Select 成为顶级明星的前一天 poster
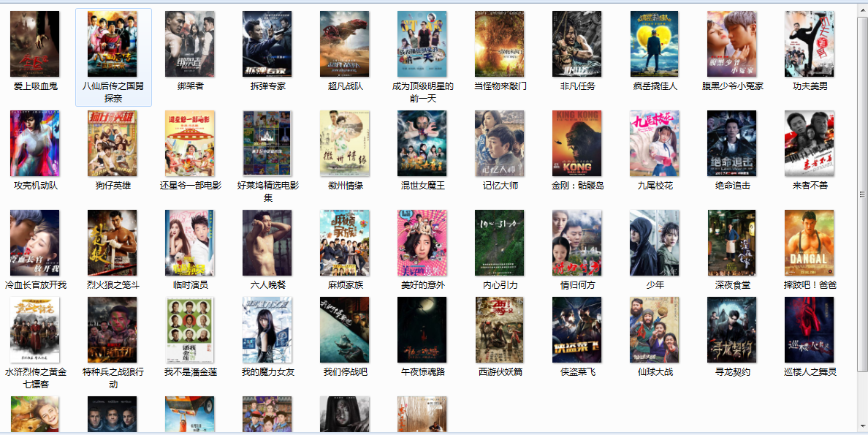Image resolution: width=868 pixels, height=435 pixels. tap(422, 44)
